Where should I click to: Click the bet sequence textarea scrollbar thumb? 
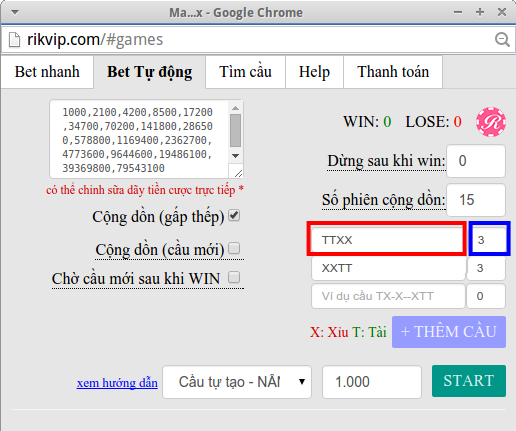236,131
